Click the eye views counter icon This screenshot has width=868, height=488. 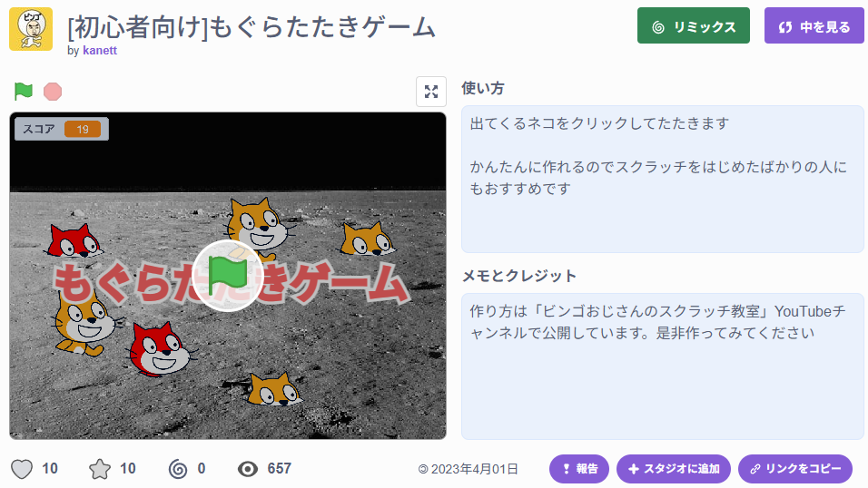click(x=248, y=469)
